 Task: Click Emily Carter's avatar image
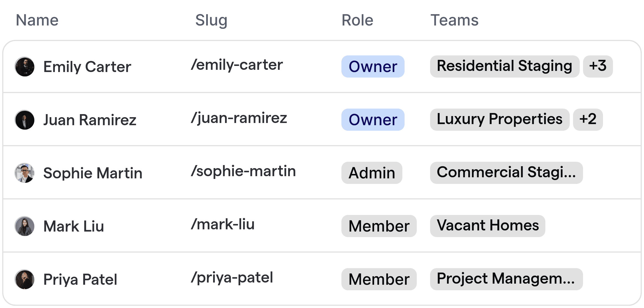pos(25,67)
